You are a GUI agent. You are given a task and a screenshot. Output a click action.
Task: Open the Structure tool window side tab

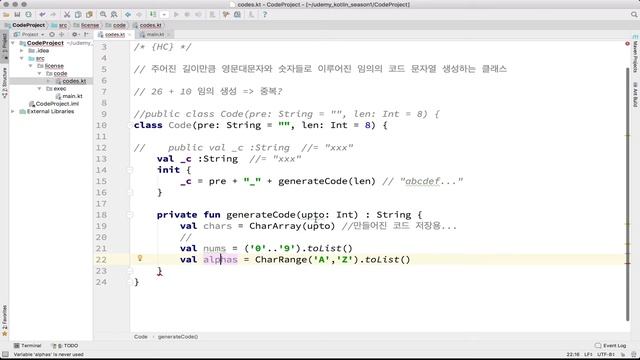point(4,83)
